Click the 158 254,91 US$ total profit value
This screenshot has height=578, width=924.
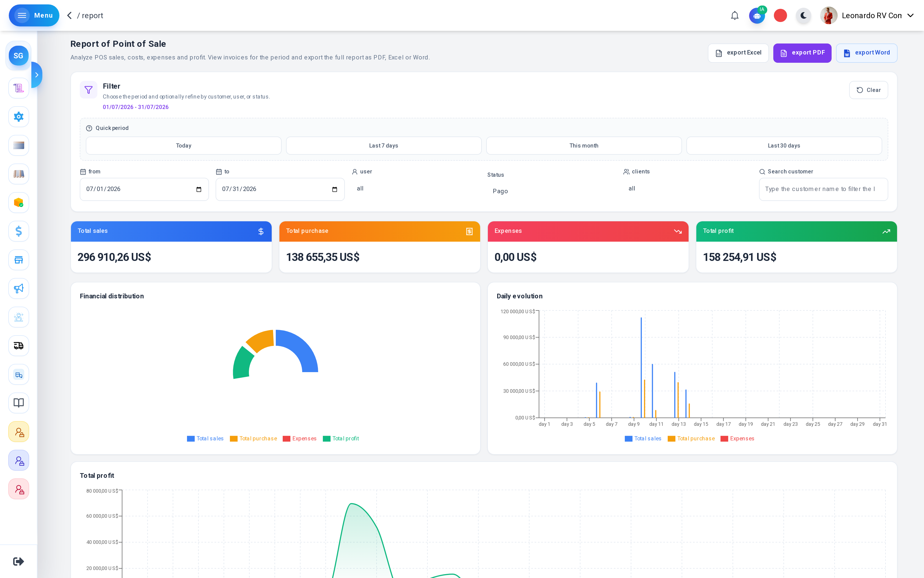pos(739,257)
